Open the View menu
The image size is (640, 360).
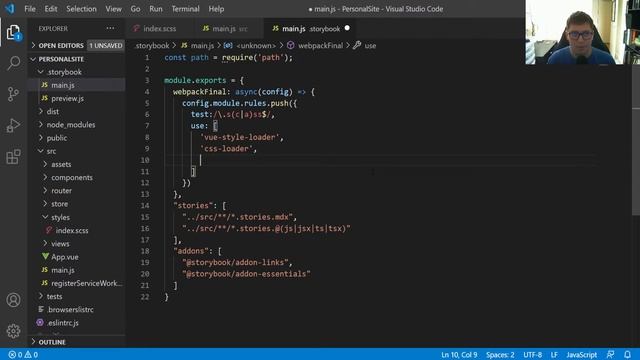point(113,9)
